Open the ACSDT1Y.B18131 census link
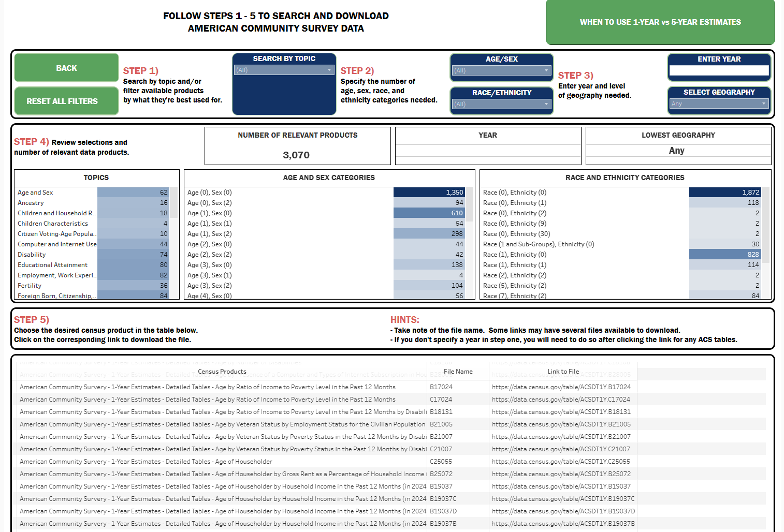784x532 pixels. (561, 412)
